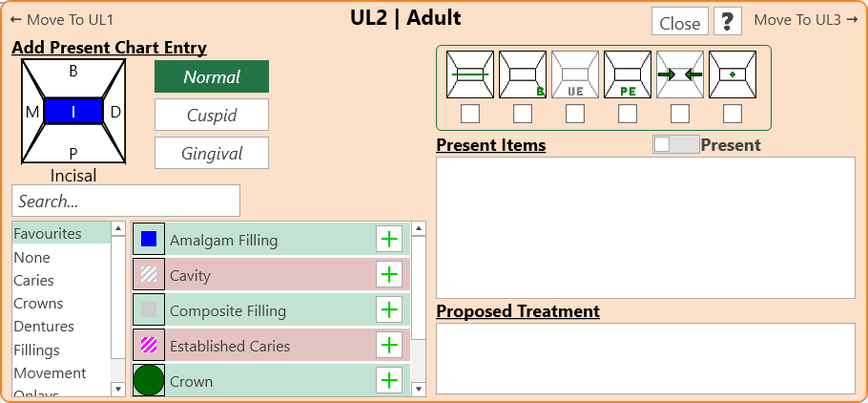
Task: Click the tooth icon with horizontal green line
Action: pos(470,74)
